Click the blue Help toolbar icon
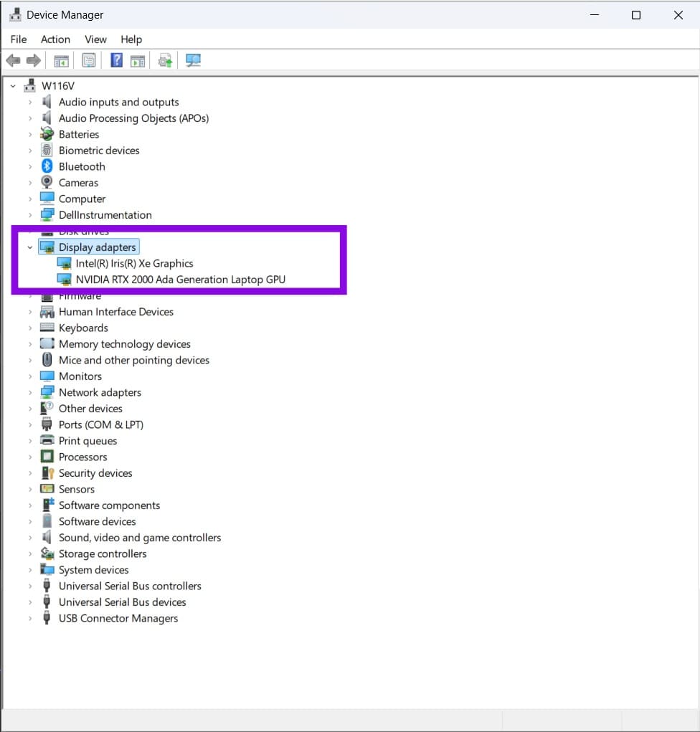 [x=116, y=60]
